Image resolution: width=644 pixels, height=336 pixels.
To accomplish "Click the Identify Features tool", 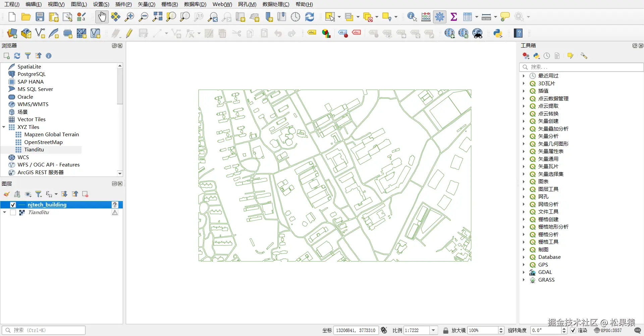I will [412, 17].
